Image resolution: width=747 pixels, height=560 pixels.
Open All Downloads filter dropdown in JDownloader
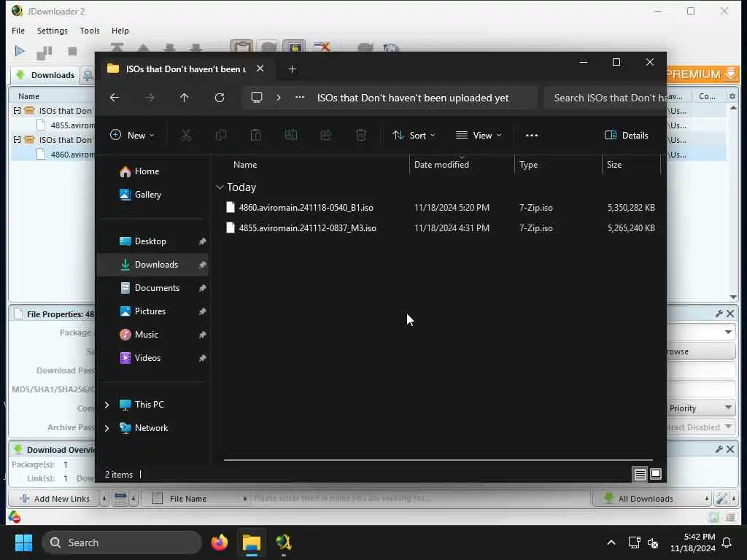(x=651, y=499)
